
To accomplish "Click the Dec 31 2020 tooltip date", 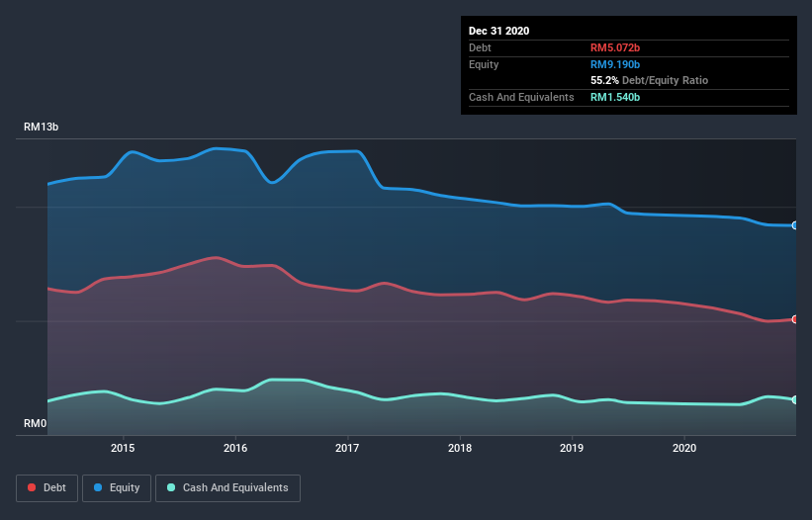I will [498, 31].
